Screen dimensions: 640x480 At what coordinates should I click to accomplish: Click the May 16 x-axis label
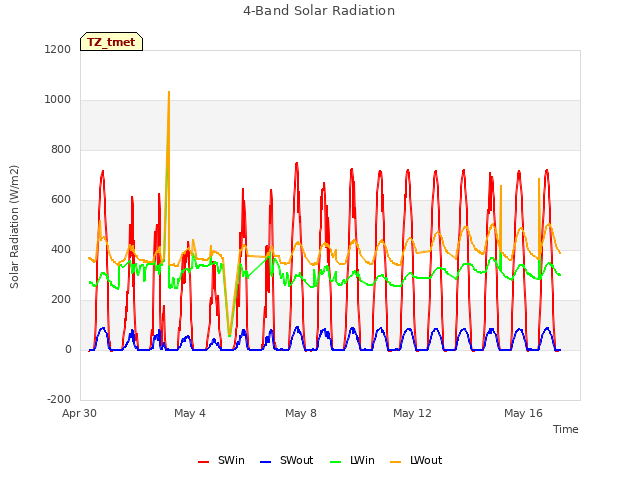523,413
